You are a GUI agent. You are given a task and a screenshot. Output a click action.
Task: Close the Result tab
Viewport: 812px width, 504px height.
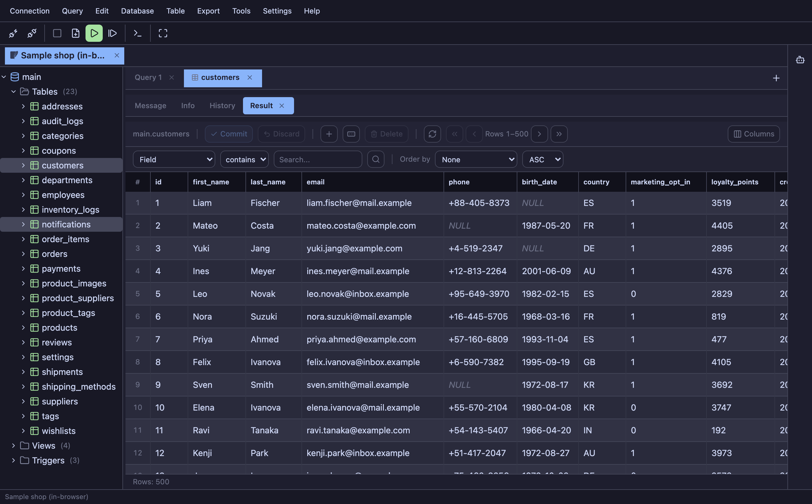(281, 106)
